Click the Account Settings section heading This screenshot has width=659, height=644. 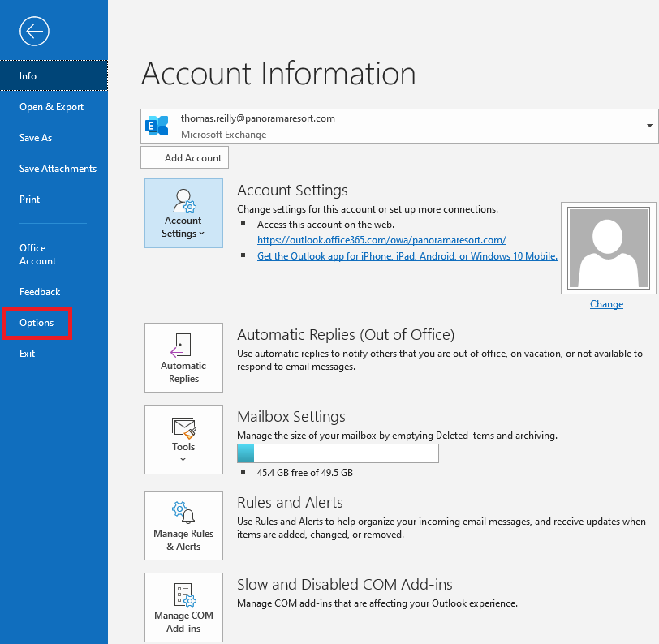tap(292, 191)
